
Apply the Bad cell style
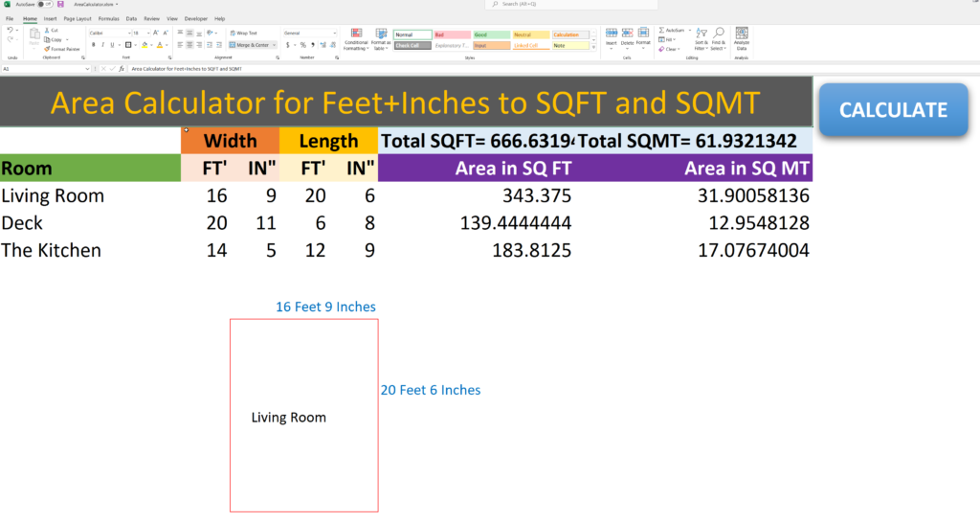[452, 35]
